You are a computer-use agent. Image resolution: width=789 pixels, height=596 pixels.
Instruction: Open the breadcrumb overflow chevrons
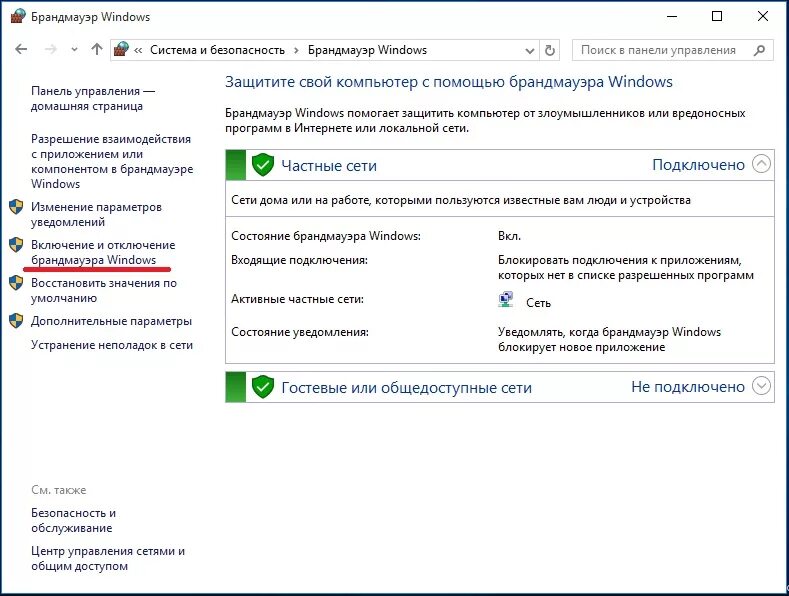138,50
